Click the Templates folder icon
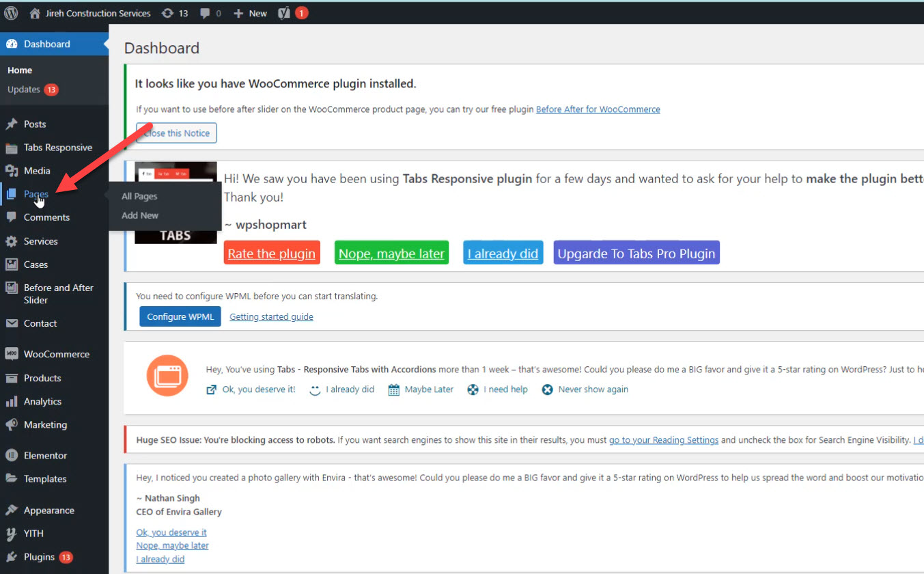924x574 pixels. [x=12, y=478]
